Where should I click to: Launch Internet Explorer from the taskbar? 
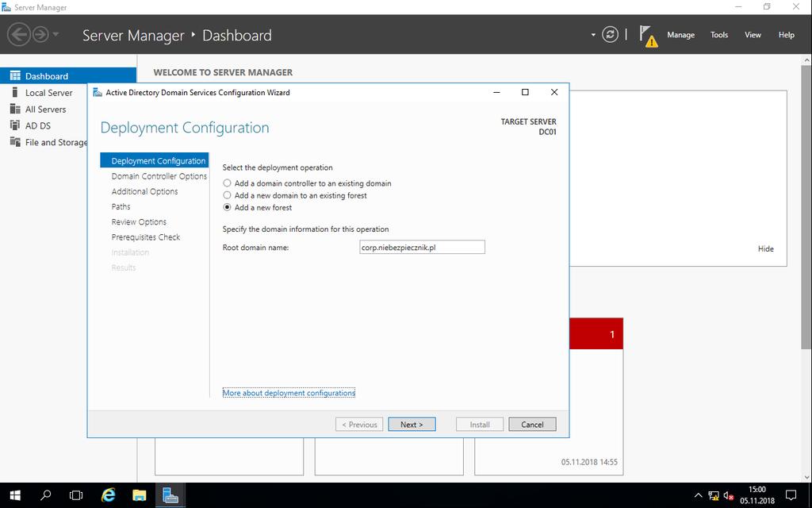point(108,495)
